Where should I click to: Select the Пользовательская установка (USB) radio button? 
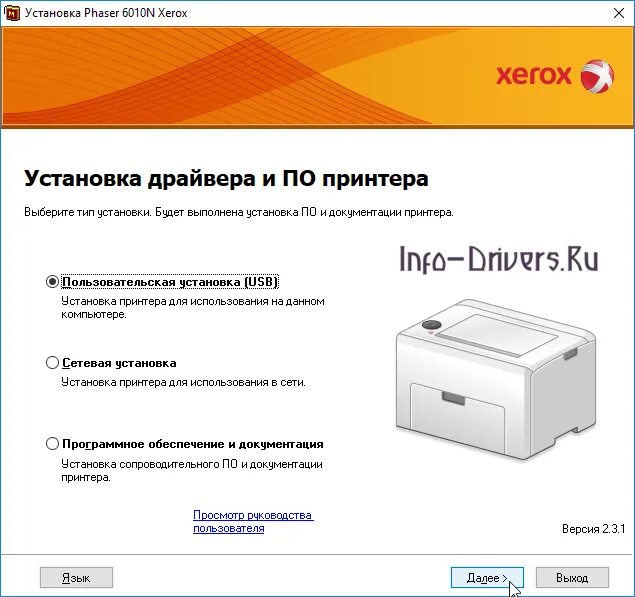pos(52,281)
